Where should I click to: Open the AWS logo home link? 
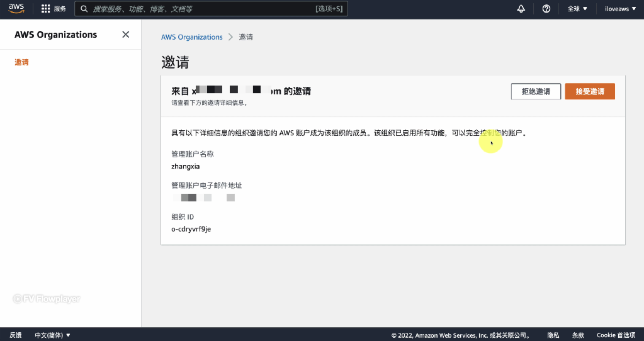tap(16, 9)
